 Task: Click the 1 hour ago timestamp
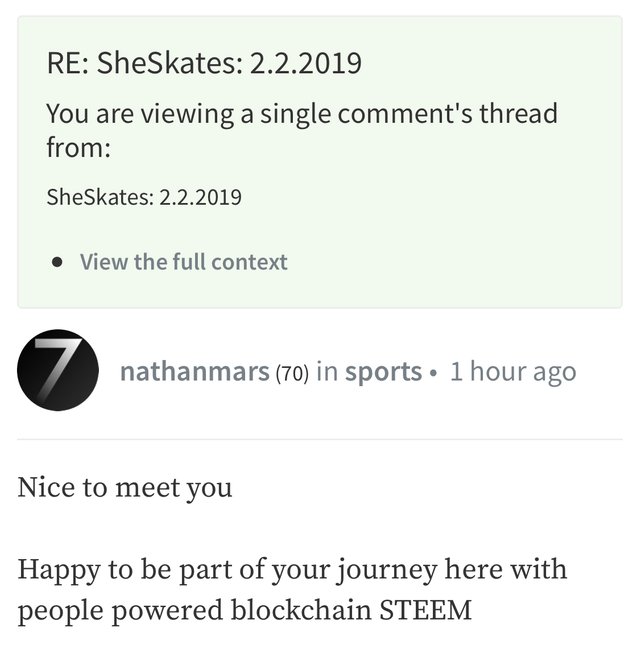(x=513, y=371)
